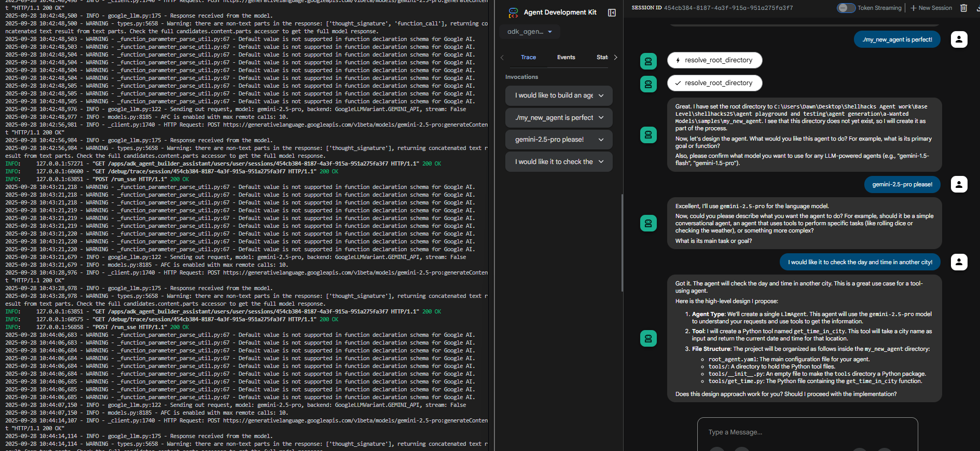Expand 'I would like it to check the' invocation

click(x=559, y=162)
